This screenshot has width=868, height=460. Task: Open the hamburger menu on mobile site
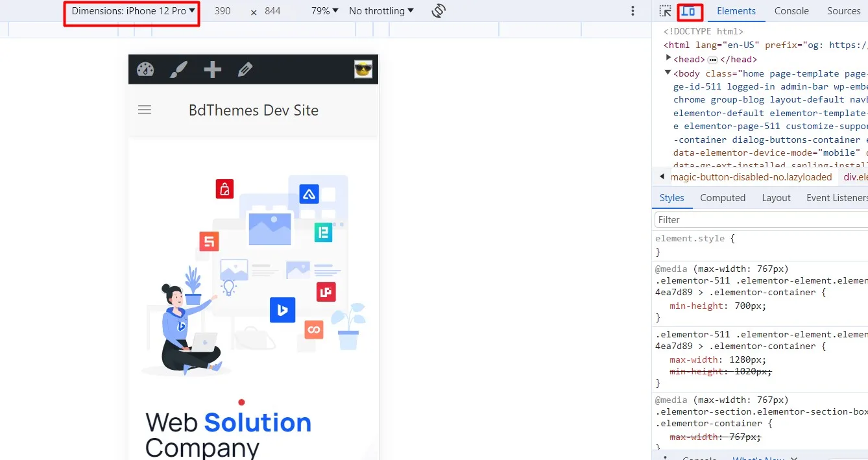click(145, 110)
